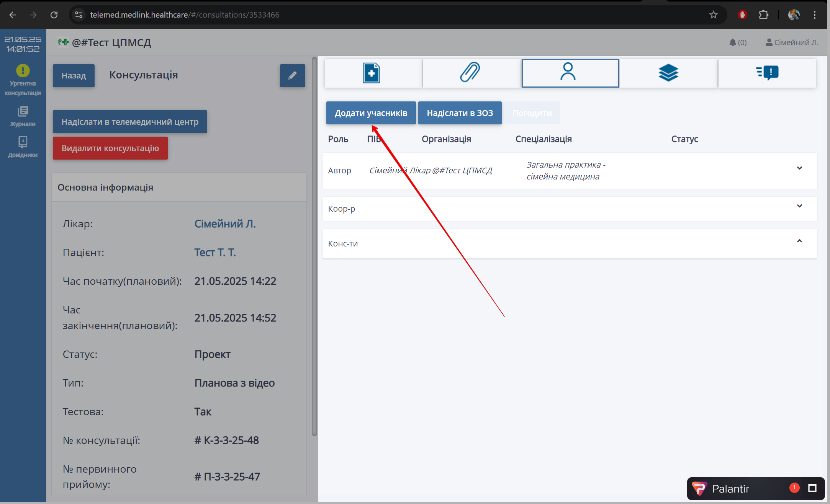
Task: Open the attachments paperclip tab
Action: pos(471,73)
